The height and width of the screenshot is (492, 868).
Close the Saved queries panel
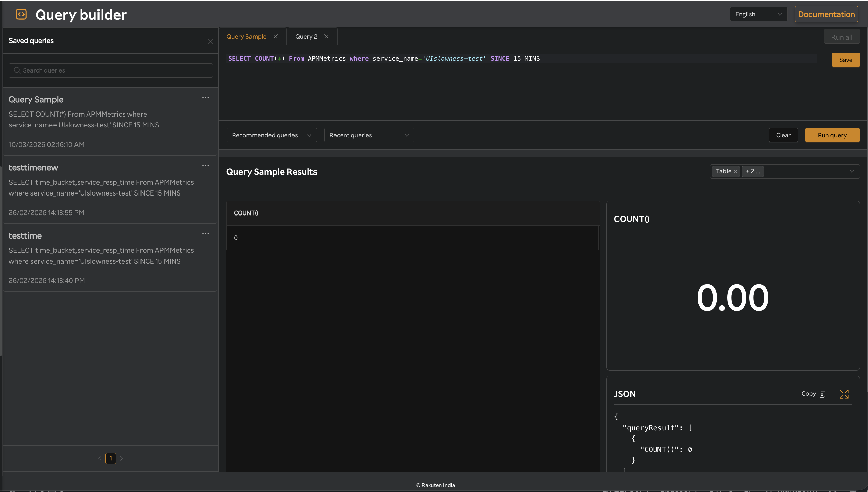click(x=210, y=41)
